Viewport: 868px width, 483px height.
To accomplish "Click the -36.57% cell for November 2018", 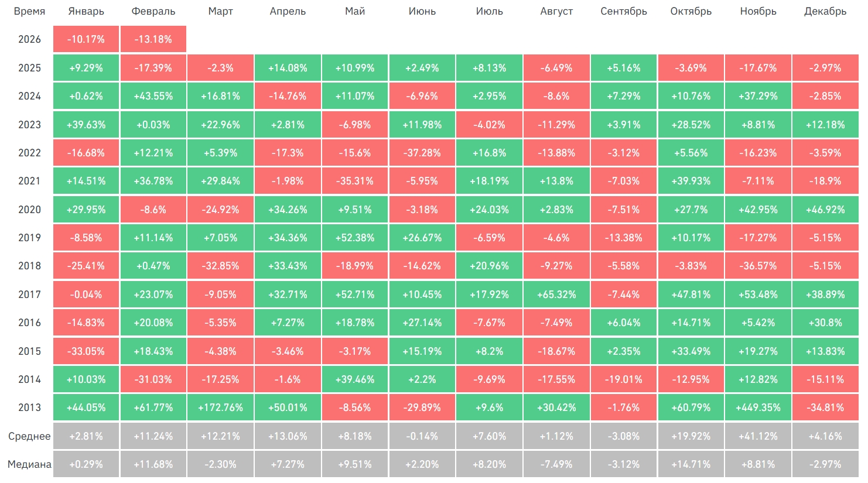I will [x=758, y=266].
